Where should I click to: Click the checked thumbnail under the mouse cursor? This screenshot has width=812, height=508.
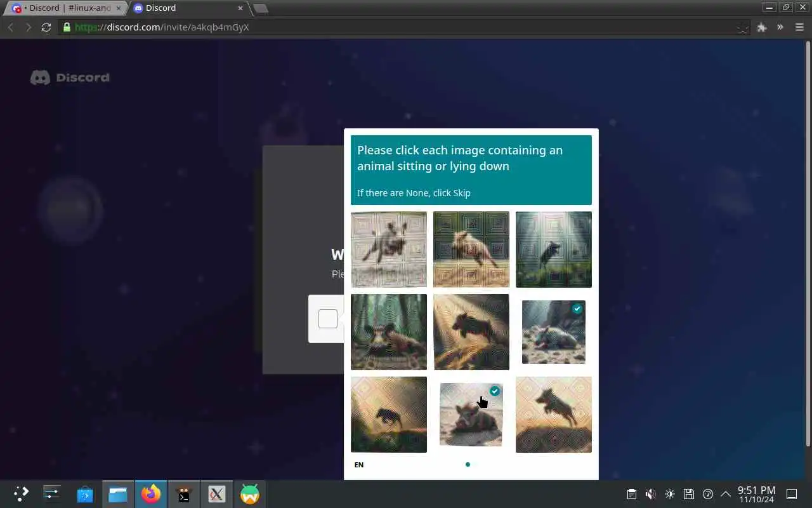471,415
